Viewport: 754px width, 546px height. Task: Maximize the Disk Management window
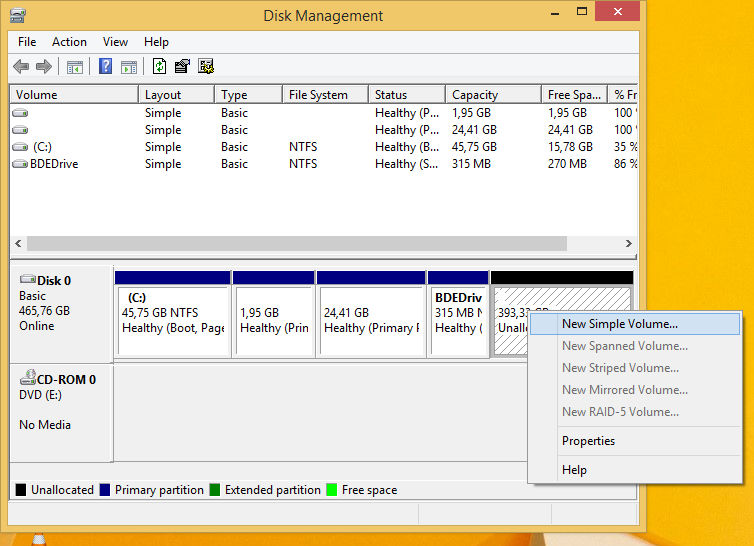point(582,12)
